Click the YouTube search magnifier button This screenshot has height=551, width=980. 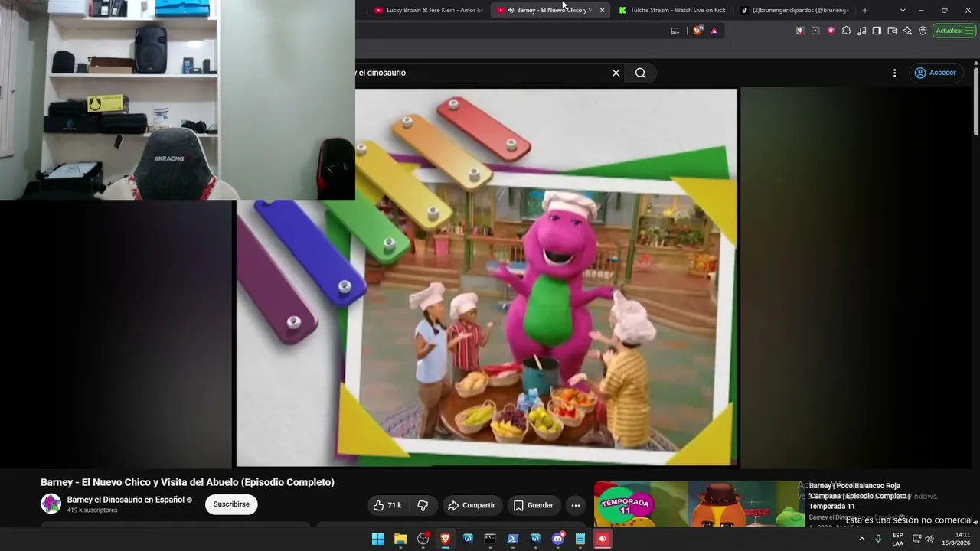641,73
